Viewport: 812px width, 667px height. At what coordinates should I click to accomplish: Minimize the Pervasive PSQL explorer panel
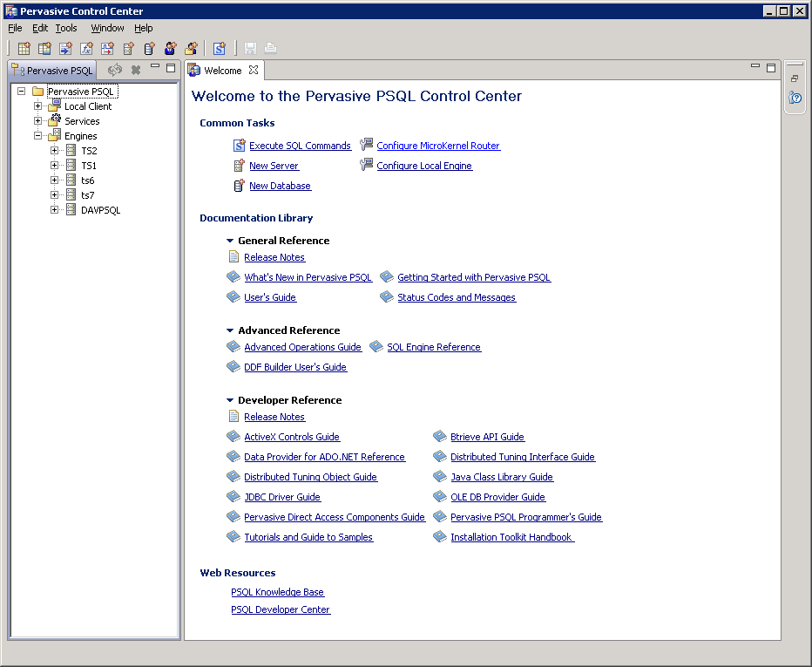coord(155,66)
